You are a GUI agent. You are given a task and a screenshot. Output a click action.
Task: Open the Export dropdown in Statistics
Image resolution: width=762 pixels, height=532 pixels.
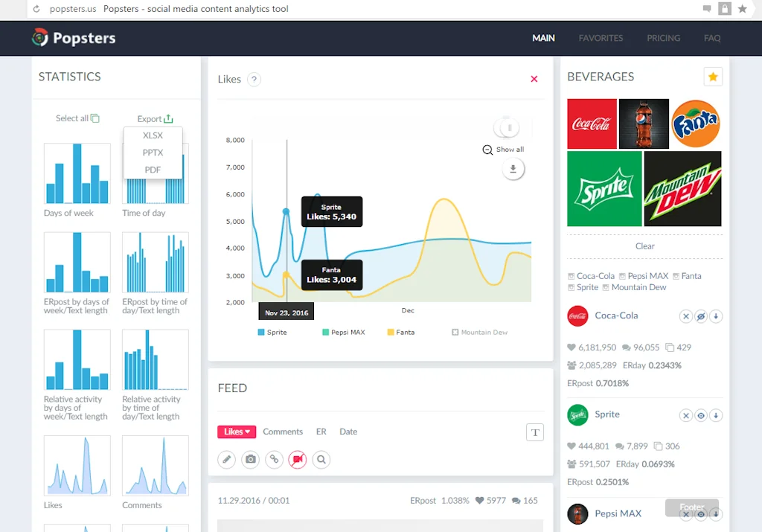pos(155,119)
